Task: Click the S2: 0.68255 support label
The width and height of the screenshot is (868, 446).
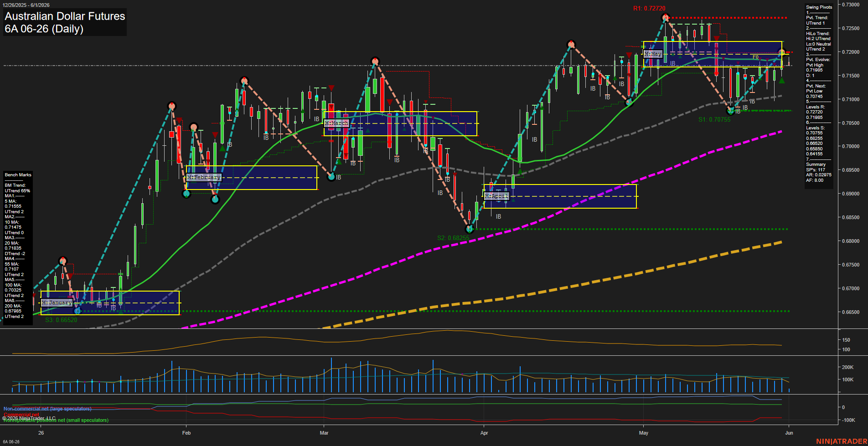Action: click(453, 238)
